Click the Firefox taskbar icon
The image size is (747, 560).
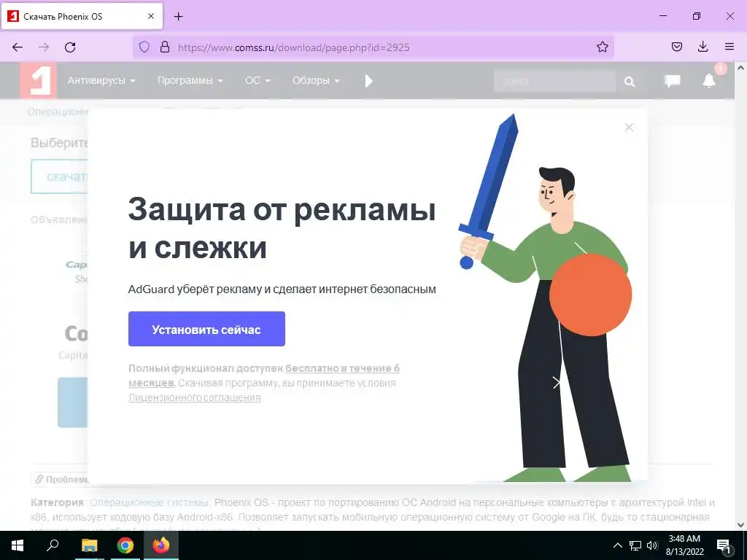[161, 545]
